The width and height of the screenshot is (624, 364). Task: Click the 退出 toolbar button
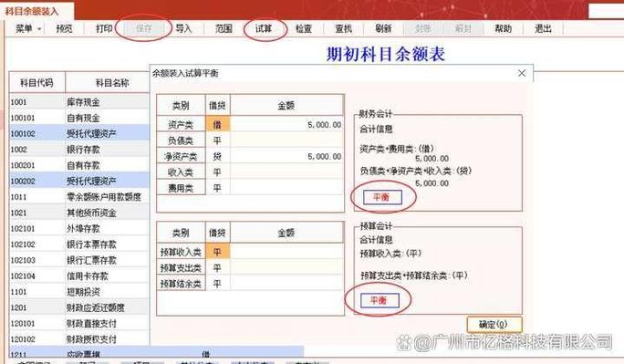click(x=543, y=28)
